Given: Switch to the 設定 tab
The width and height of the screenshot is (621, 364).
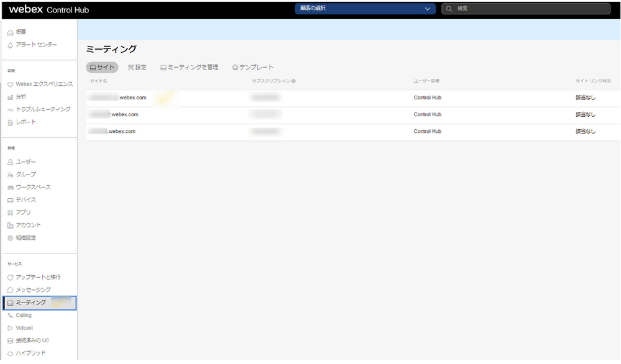Looking at the screenshot, I should pyautogui.click(x=137, y=67).
